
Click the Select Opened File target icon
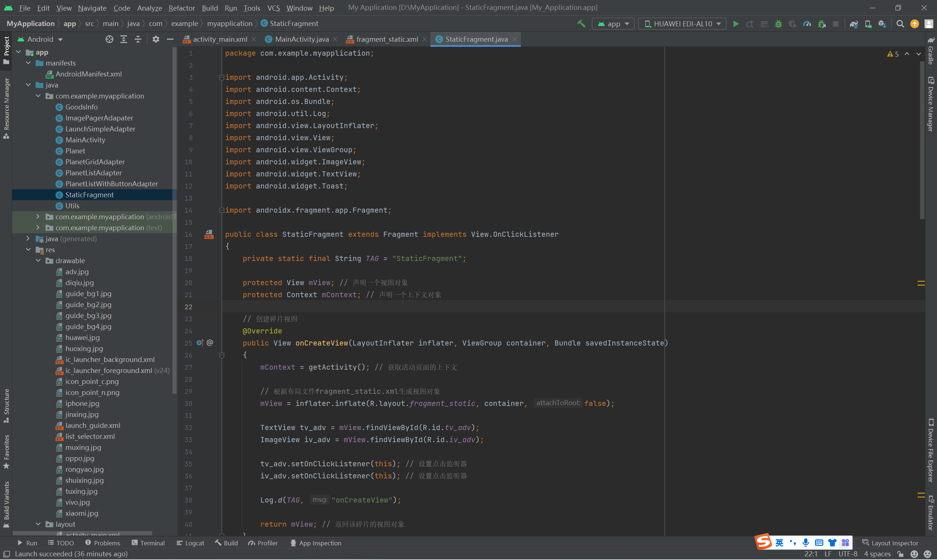(109, 39)
